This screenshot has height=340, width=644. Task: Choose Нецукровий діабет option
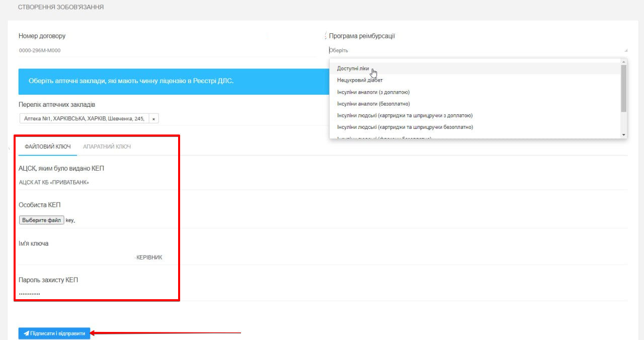tap(360, 80)
